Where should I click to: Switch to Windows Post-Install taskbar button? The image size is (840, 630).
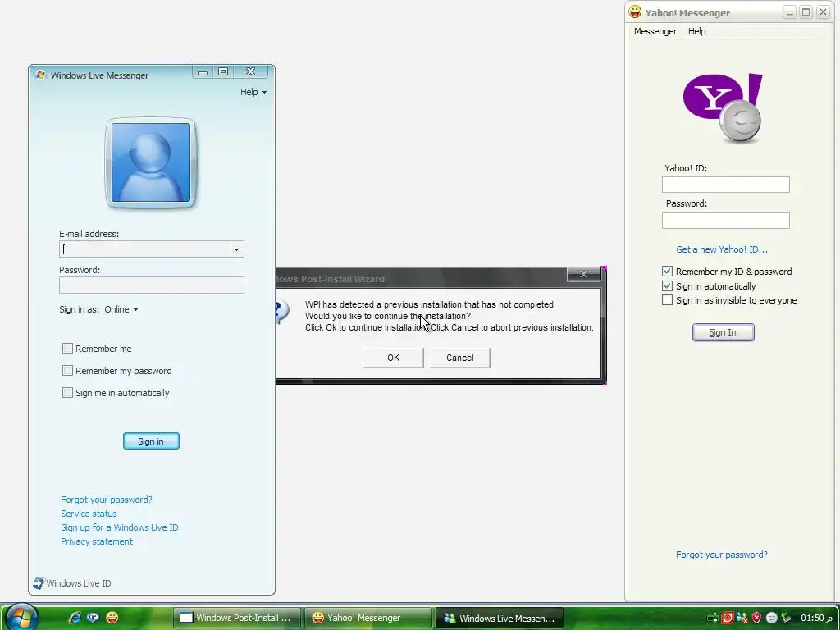[237, 618]
